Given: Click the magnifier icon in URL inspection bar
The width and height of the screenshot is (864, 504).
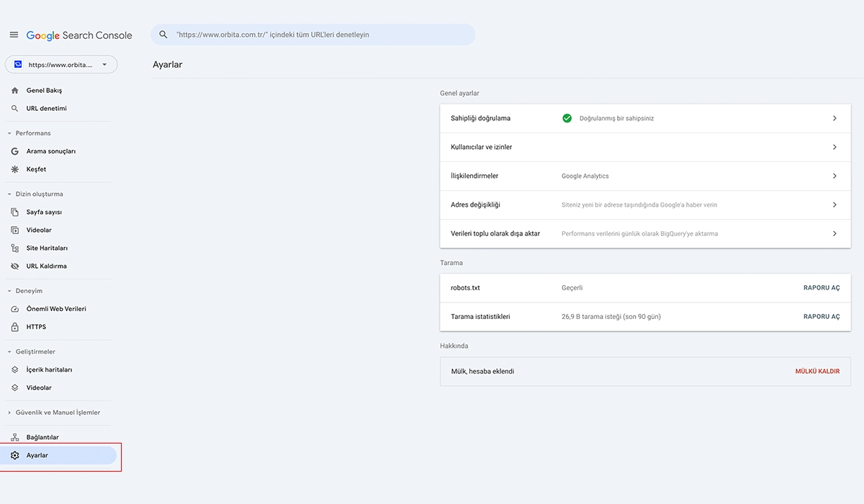Looking at the screenshot, I should (163, 35).
